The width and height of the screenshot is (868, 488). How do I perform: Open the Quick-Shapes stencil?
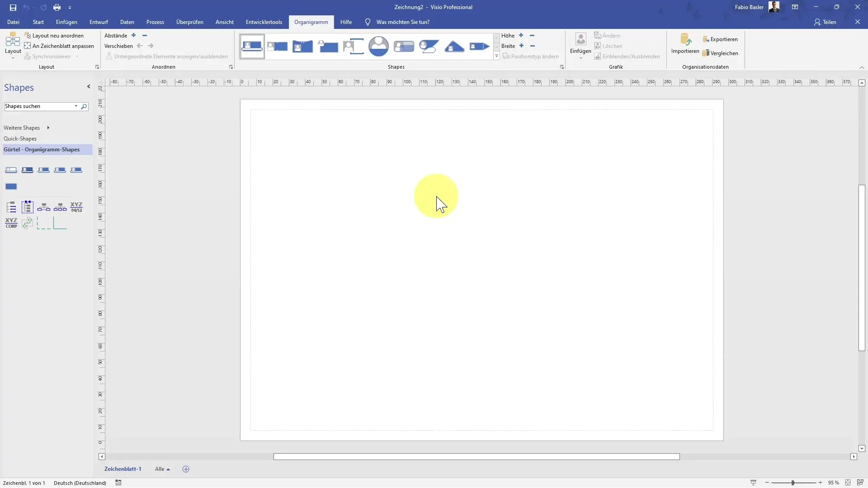[20, 139]
